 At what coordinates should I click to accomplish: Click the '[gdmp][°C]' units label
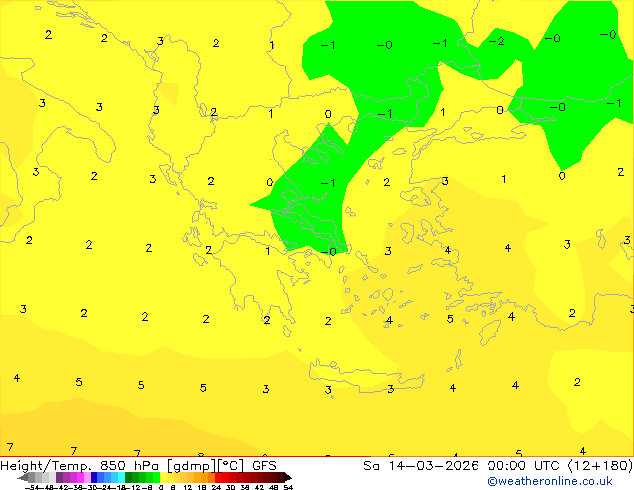(x=205, y=466)
